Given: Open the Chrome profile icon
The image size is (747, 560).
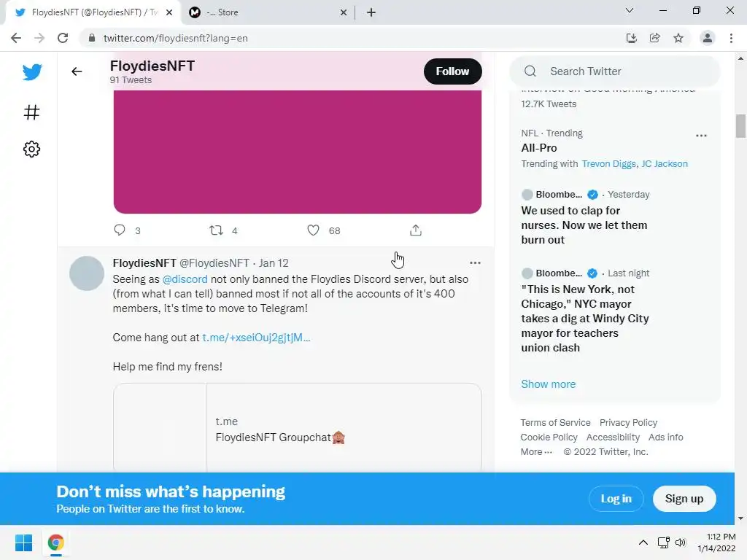Looking at the screenshot, I should [x=708, y=38].
